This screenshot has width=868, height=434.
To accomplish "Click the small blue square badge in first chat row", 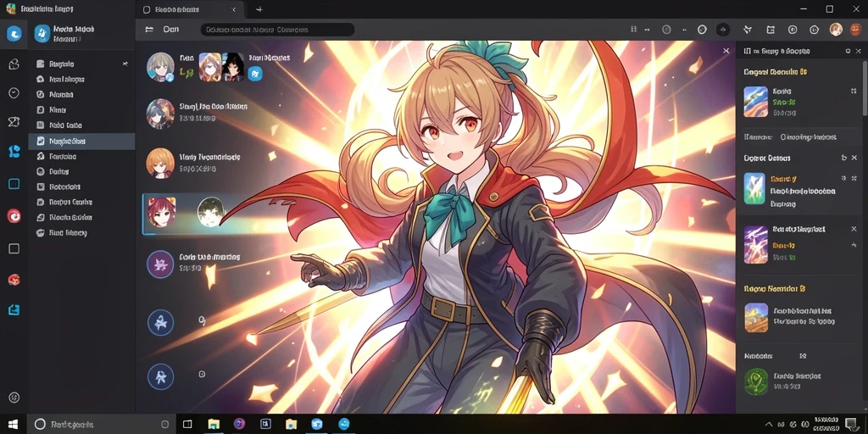I will pos(254,73).
